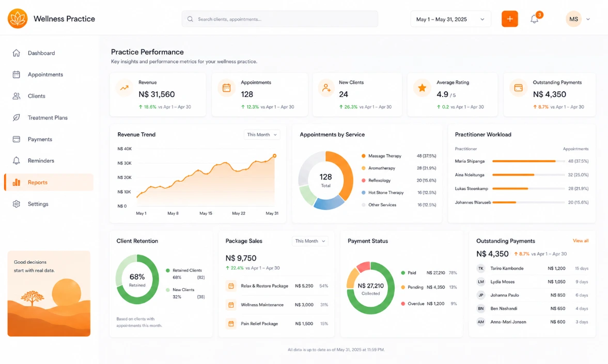This screenshot has width=608, height=364.
Task: Click the Reports bar chart icon
Action: [x=17, y=182]
